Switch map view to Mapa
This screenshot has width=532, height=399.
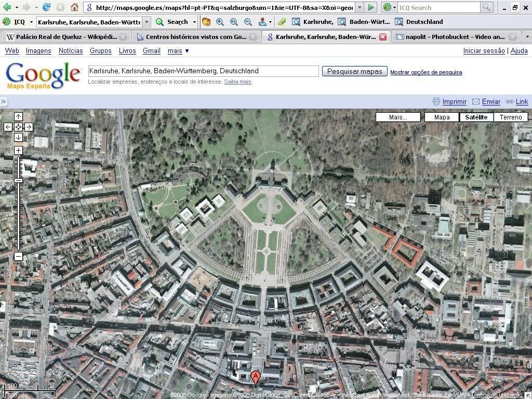442,117
